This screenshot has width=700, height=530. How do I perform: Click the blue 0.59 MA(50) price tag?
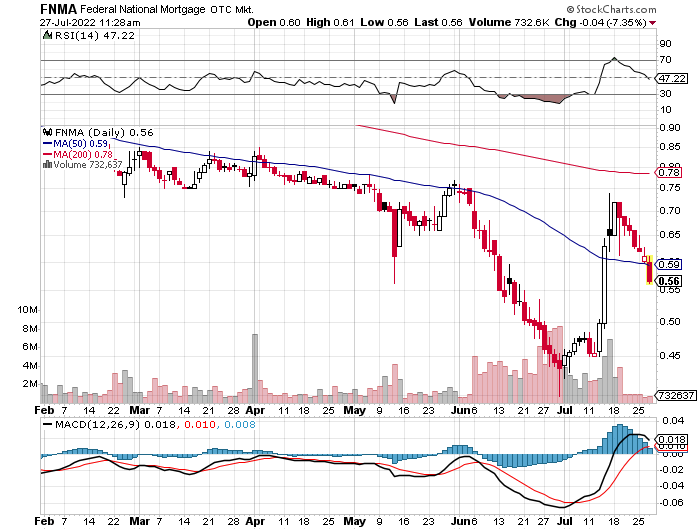[x=668, y=264]
